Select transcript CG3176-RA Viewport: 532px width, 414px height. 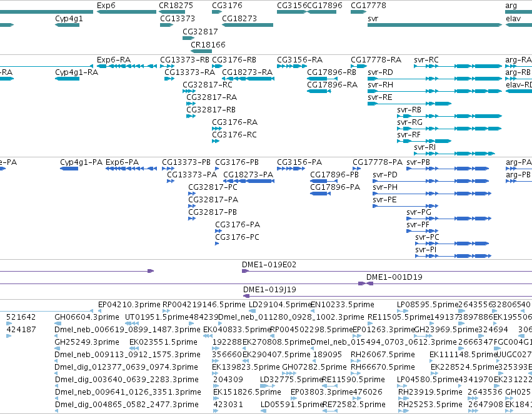pos(217,129)
